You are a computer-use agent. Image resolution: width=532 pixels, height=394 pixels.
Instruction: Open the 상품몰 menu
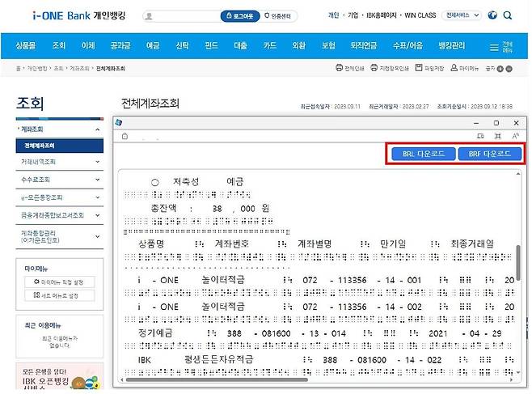point(26,45)
